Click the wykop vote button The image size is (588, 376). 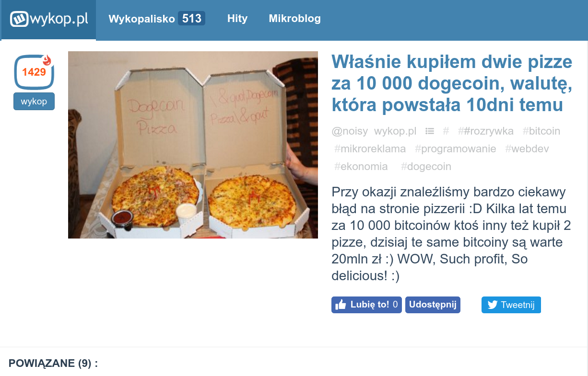[34, 101]
